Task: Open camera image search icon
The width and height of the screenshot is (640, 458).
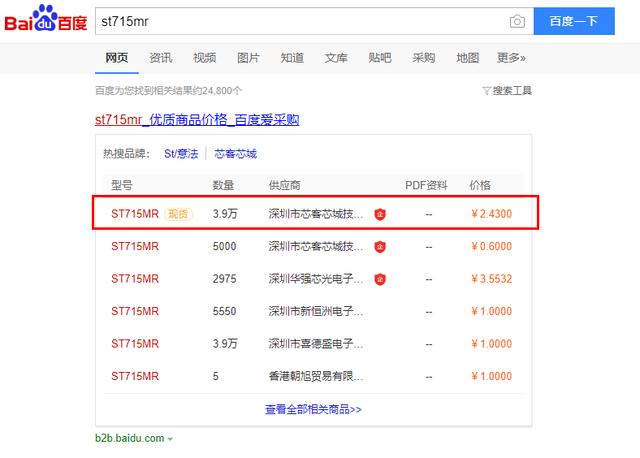Action: coord(517,21)
